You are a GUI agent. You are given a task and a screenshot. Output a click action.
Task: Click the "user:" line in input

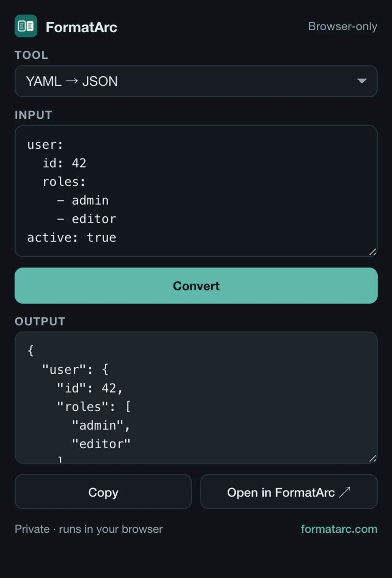pyautogui.click(x=45, y=145)
